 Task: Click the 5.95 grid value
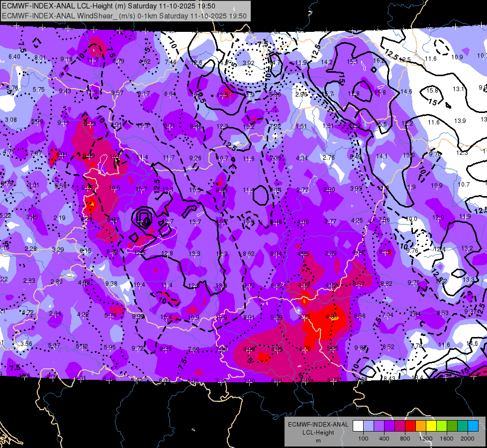tap(109, 347)
